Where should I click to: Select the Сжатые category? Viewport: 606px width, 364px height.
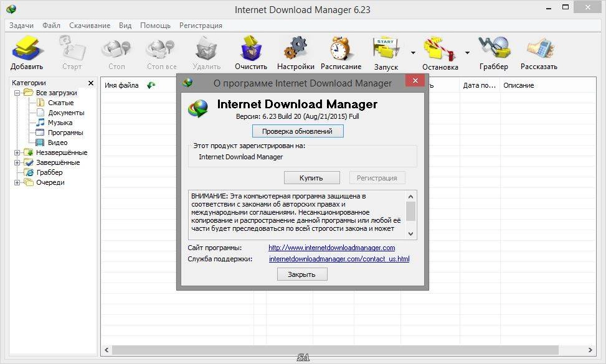(x=60, y=103)
